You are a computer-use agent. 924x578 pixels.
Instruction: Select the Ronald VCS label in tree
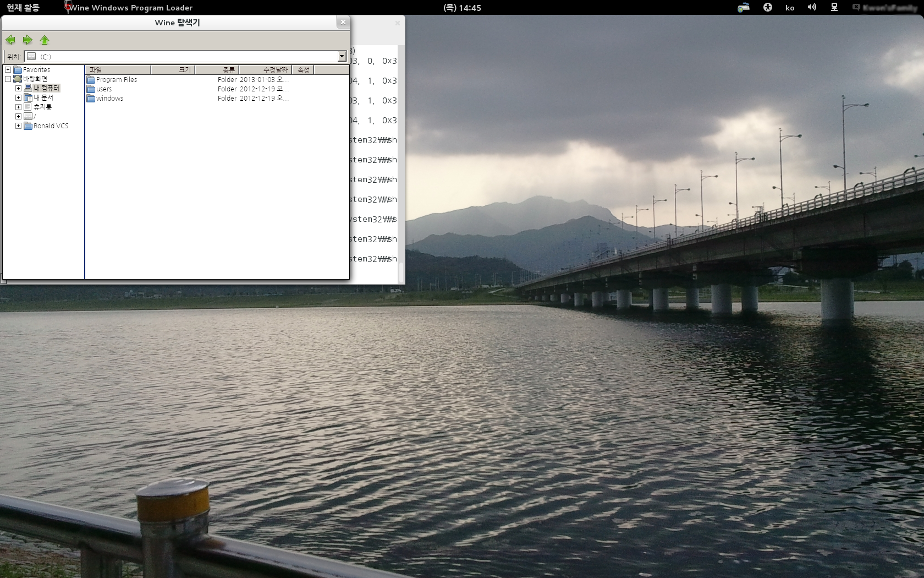(51, 126)
